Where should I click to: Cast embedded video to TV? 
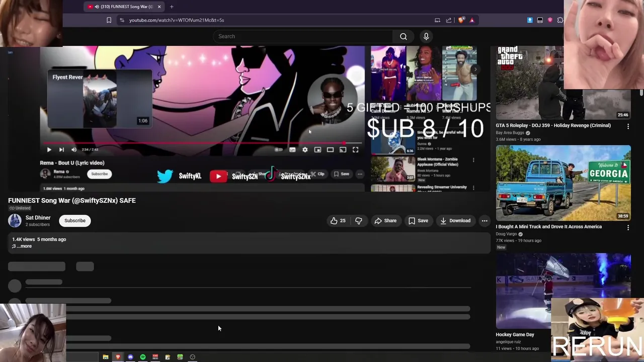click(343, 150)
